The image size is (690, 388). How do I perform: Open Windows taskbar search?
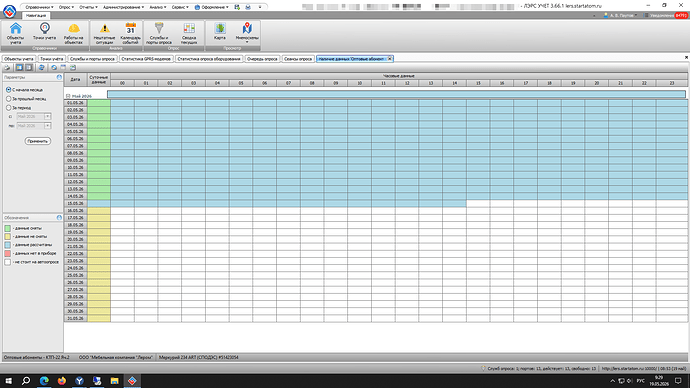[26, 381]
